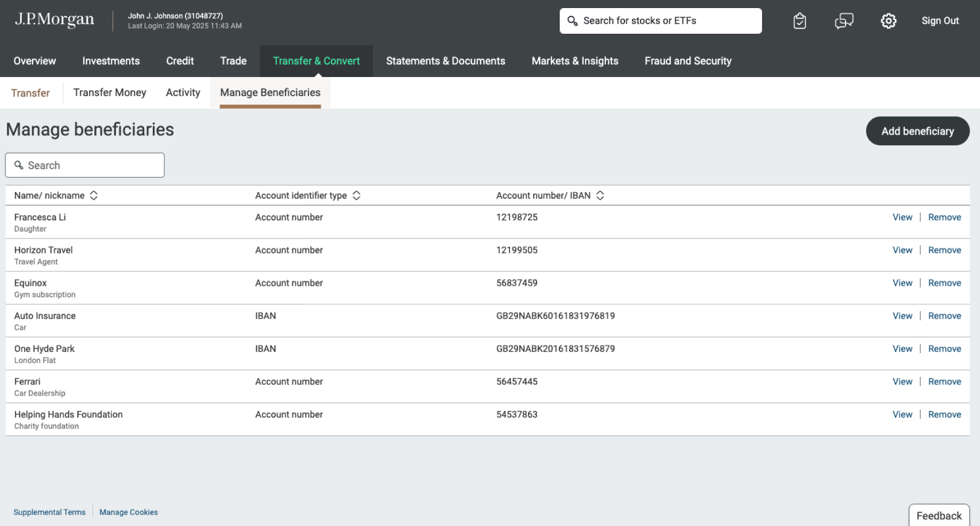980x526 pixels.
Task: Focus the beneficiaries Search field
Action: (x=85, y=165)
